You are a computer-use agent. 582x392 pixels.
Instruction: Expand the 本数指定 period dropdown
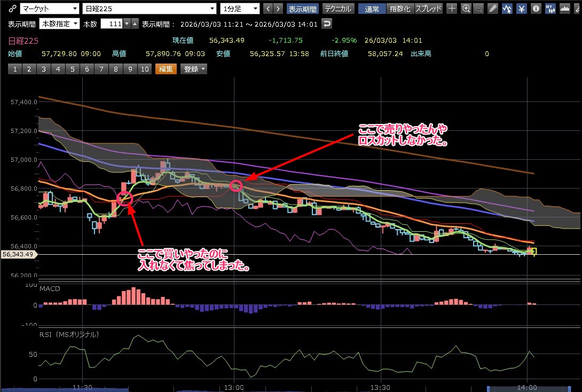point(60,23)
